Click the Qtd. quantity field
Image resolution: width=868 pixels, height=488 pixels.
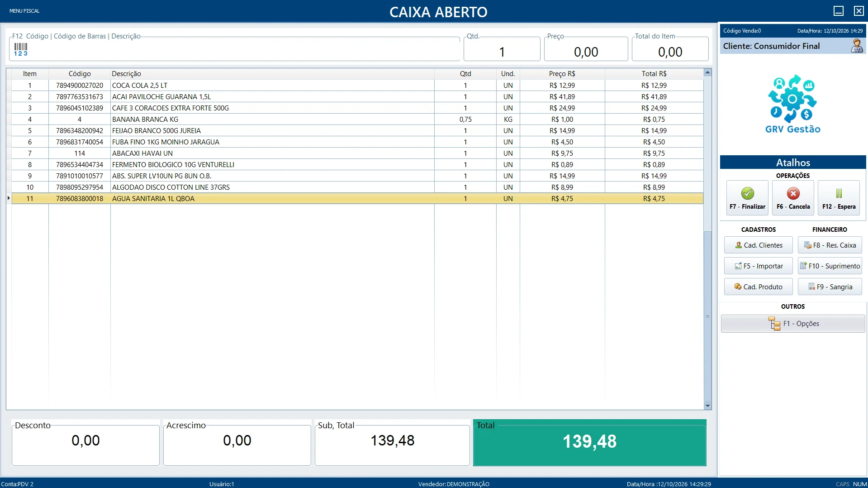coord(502,49)
